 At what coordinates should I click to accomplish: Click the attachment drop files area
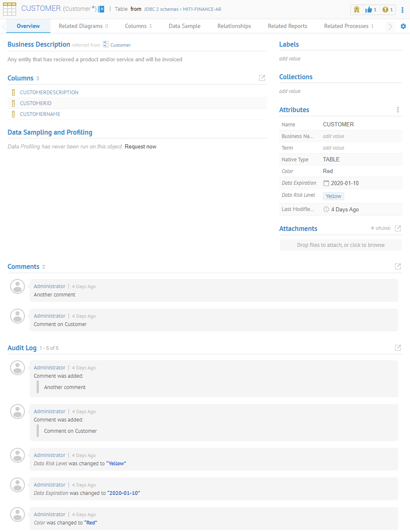pos(340,245)
